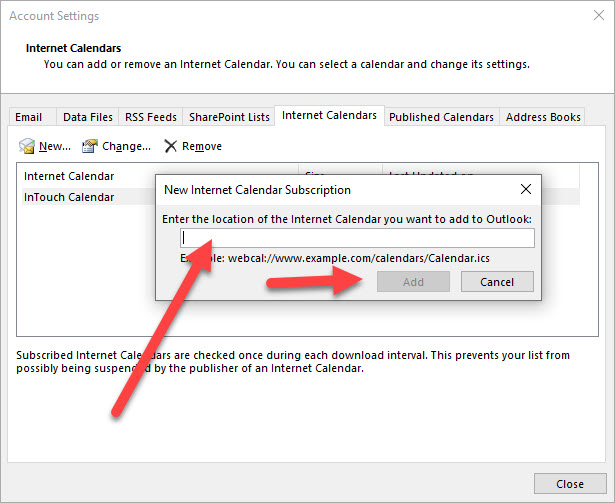
Task: Click inside the calendar location input field
Action: click(357, 238)
